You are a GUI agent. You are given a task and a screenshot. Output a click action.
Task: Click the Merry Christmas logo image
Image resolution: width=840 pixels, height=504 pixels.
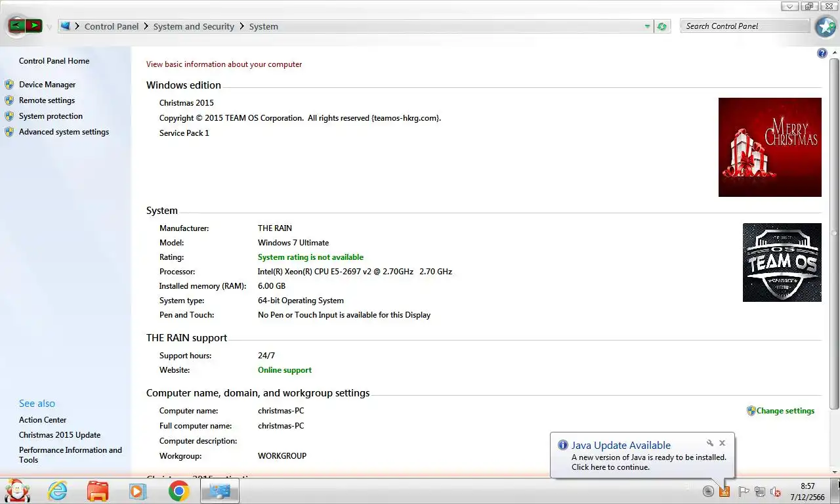pyautogui.click(x=770, y=147)
